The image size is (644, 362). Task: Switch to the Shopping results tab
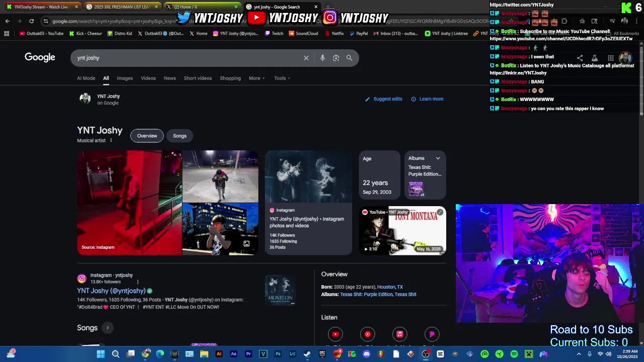tap(230, 78)
